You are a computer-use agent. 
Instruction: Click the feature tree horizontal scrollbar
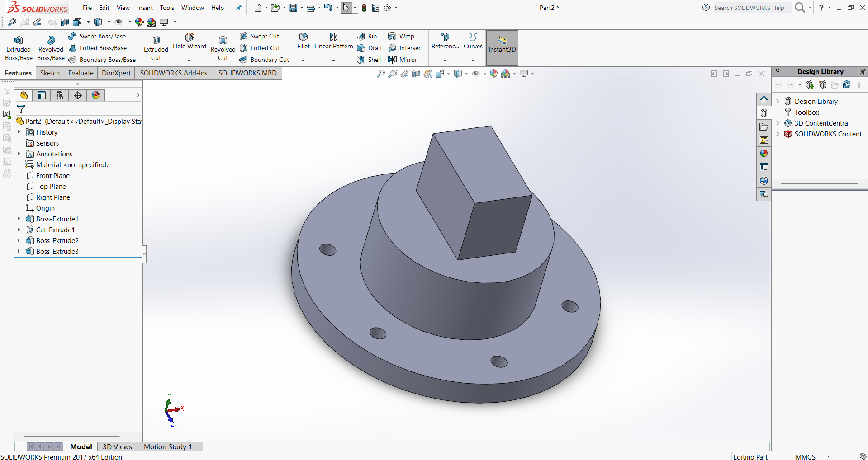[x=71, y=437]
